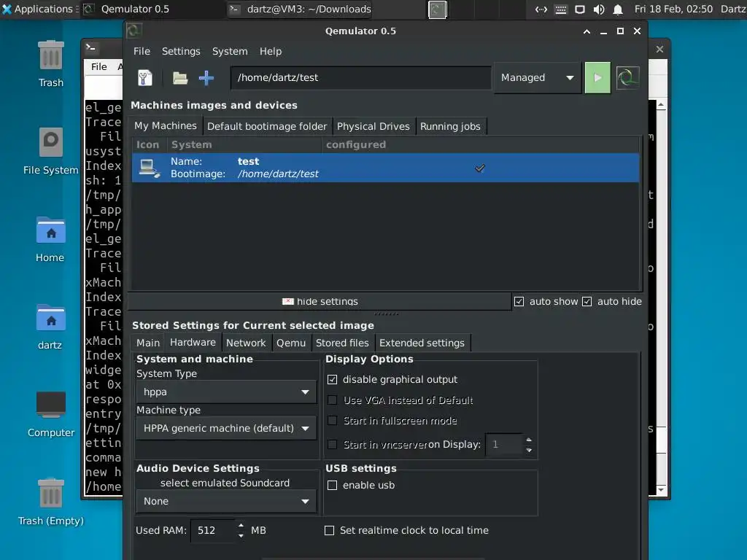This screenshot has height=560, width=747.
Task: Open the Qemu settings tab
Action: 290,343
